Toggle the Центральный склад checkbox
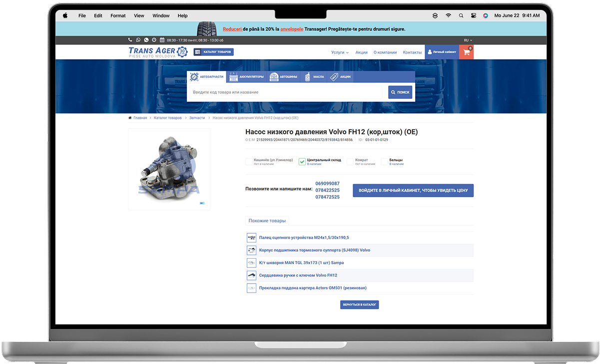The image size is (600, 364). coord(302,161)
